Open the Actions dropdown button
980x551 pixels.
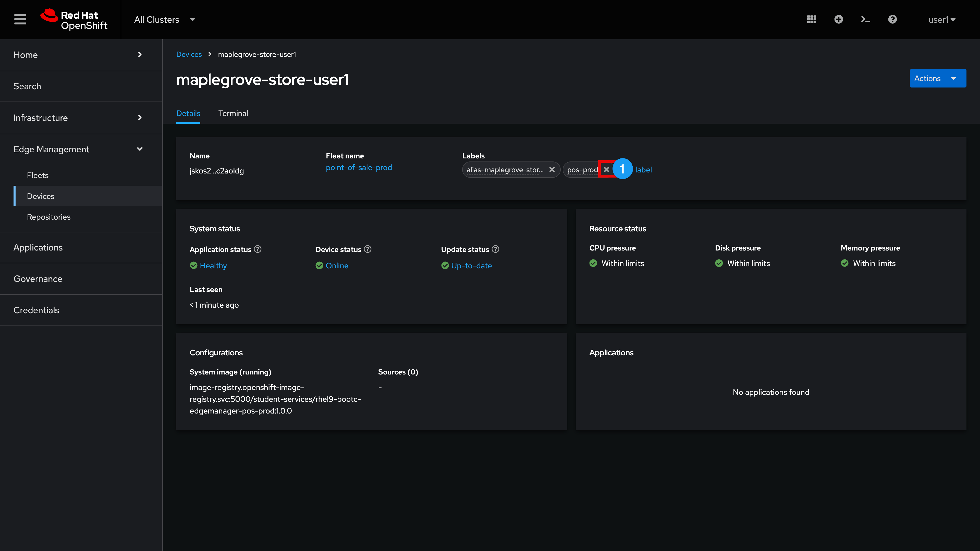click(938, 78)
